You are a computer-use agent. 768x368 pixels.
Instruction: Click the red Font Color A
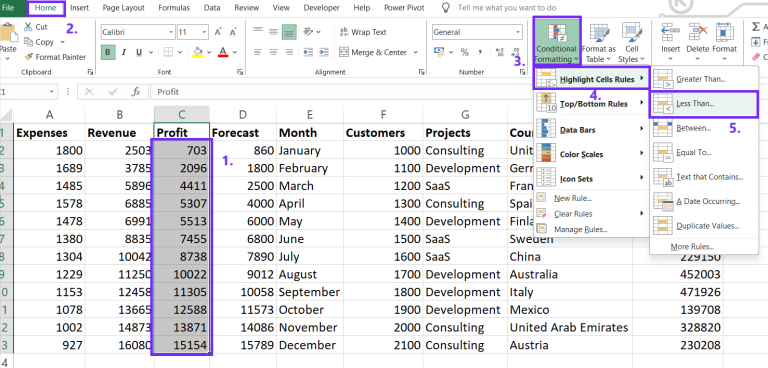223,52
